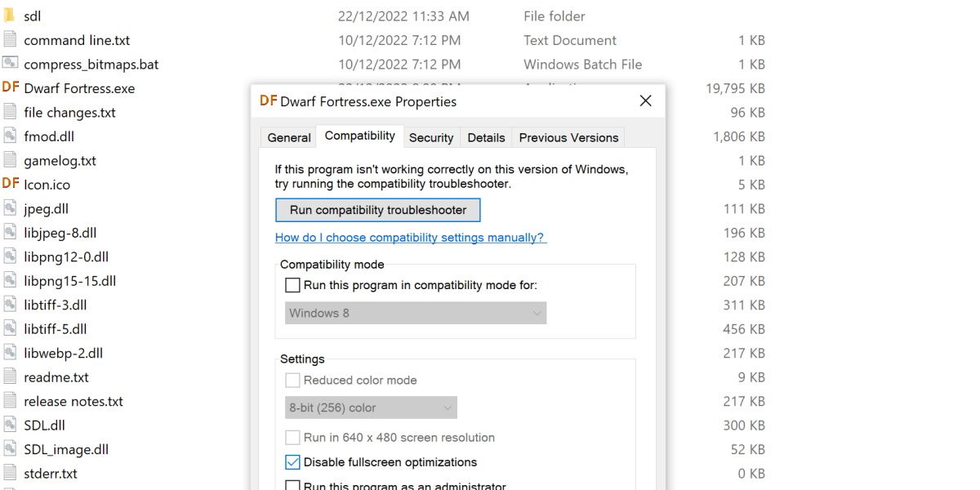The width and height of the screenshot is (980, 490).
Task: Check Run this program as an administrator
Action: coord(292,485)
